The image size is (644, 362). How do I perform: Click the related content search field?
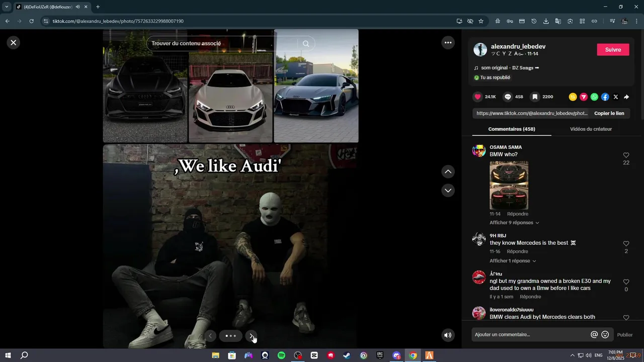(x=221, y=44)
